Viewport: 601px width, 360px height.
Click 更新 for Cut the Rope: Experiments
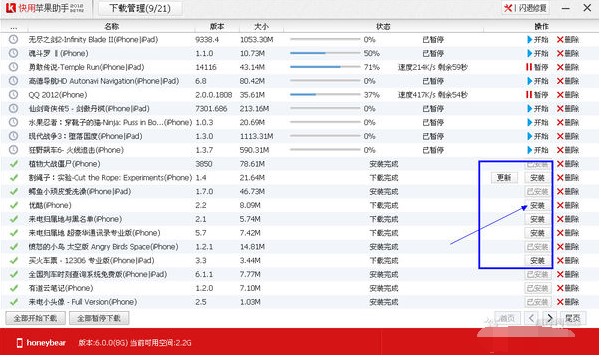tap(504, 178)
